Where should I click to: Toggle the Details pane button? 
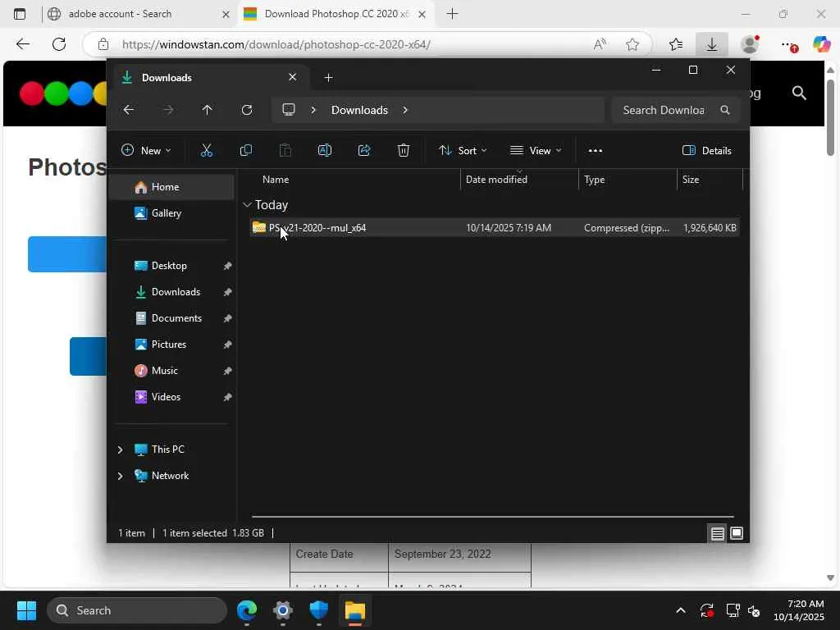(x=706, y=151)
